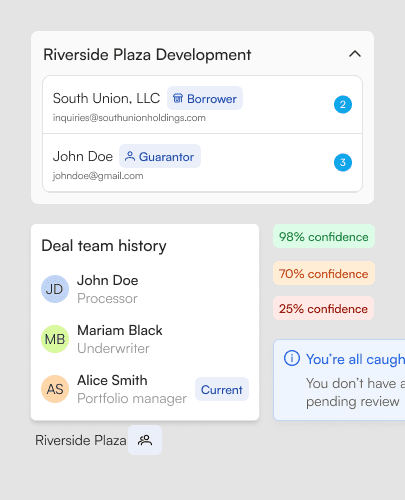Click the Riverside Plaza Development title
The width and height of the screenshot is (405, 500).
click(x=147, y=55)
